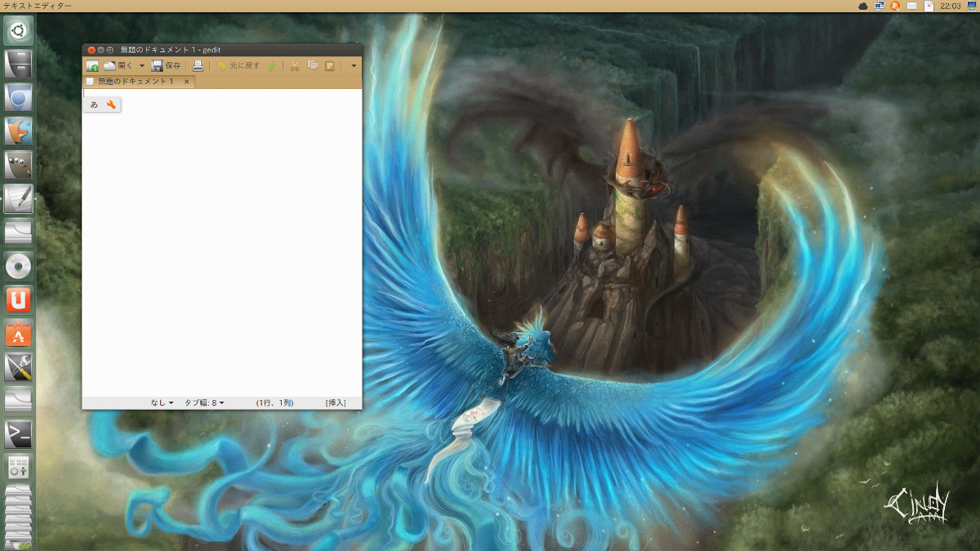Click the document with red X indicator

click(x=929, y=6)
